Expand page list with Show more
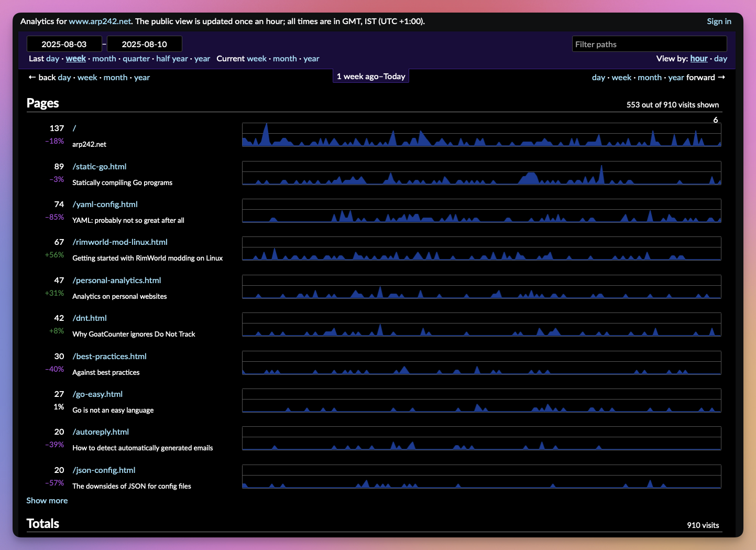Screen dimensions: 756x550 point(47,501)
